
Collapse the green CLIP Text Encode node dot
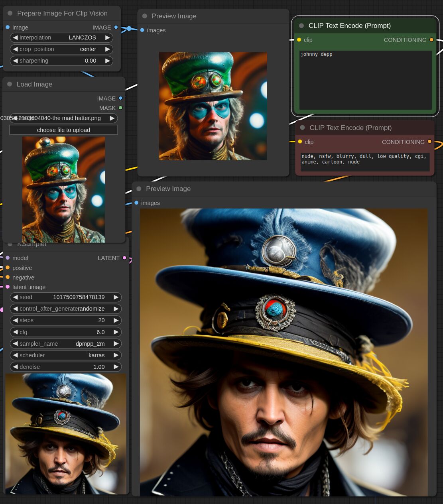pos(301,26)
